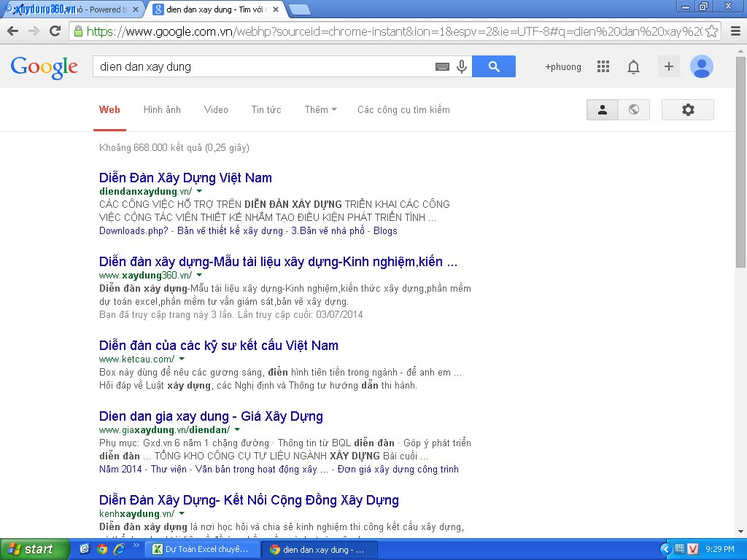Expand the Thêm dropdown menu

pyautogui.click(x=320, y=109)
